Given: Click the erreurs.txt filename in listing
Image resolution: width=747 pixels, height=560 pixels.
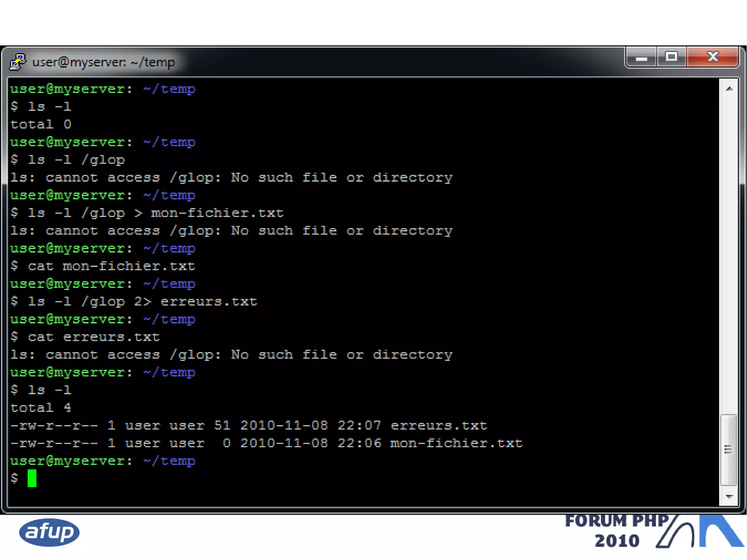Looking at the screenshot, I should 439,425.
